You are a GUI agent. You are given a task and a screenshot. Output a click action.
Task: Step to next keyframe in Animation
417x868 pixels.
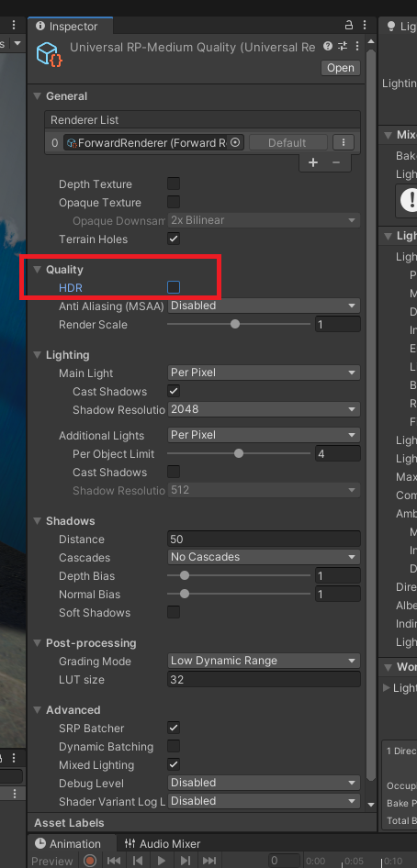186,861
